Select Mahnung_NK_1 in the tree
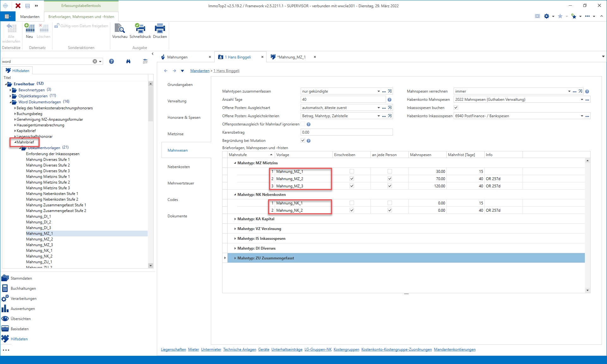Image resolution: width=607 pixels, height=364 pixels. [39, 251]
